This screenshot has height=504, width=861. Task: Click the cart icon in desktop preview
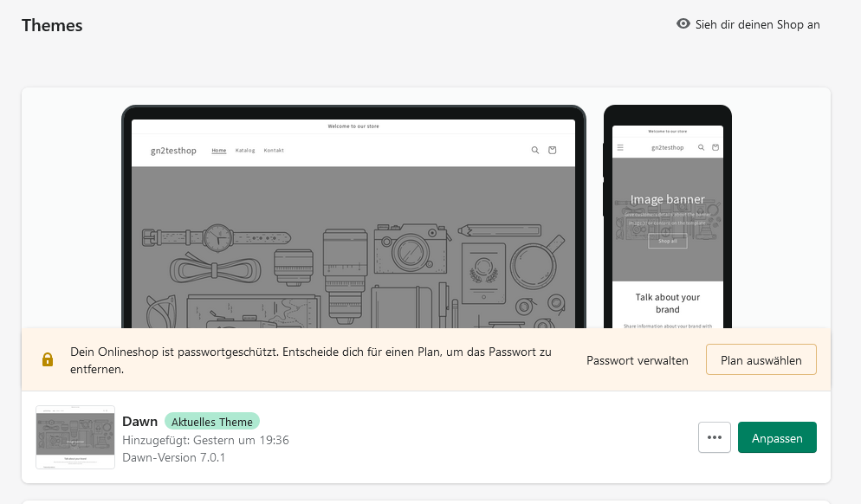point(553,150)
